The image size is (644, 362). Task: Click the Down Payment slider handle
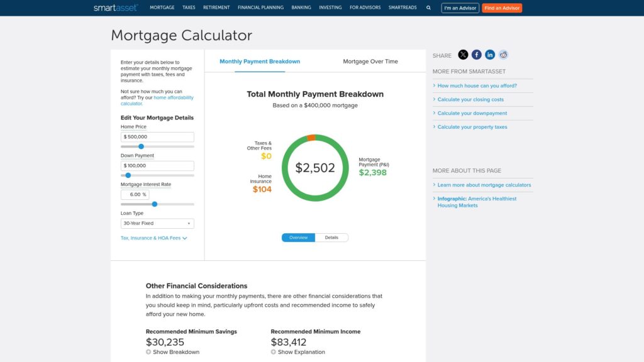[x=128, y=175]
